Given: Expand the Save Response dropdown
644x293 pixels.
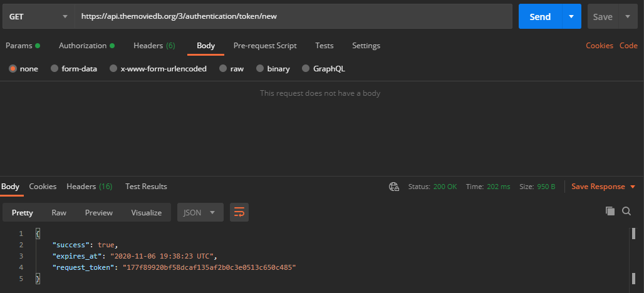Looking at the screenshot, I should (x=604, y=187).
